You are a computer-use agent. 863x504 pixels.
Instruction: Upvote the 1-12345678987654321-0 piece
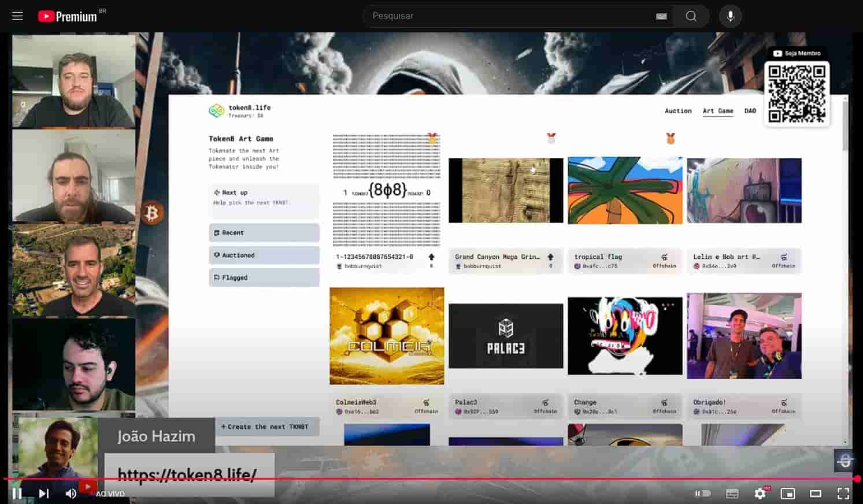pyautogui.click(x=431, y=257)
